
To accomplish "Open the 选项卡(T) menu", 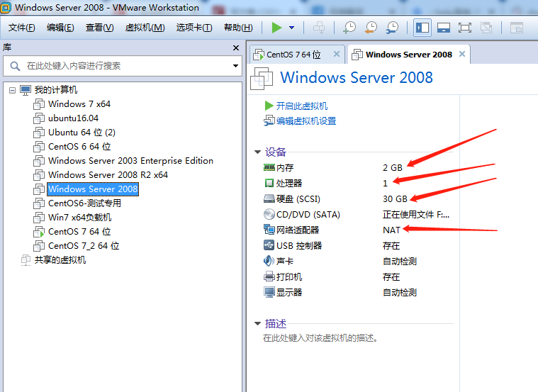I will (194, 28).
